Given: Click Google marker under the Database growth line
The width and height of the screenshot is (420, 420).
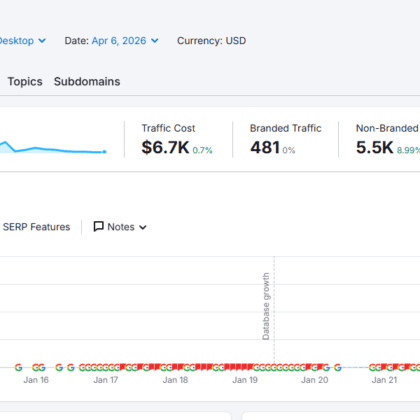Looking at the screenshot, I should pos(274,368).
